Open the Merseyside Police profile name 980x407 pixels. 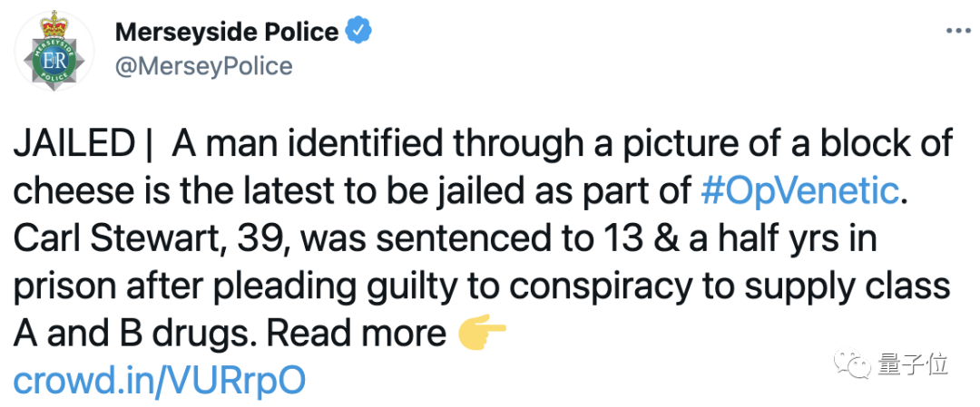tap(226, 33)
